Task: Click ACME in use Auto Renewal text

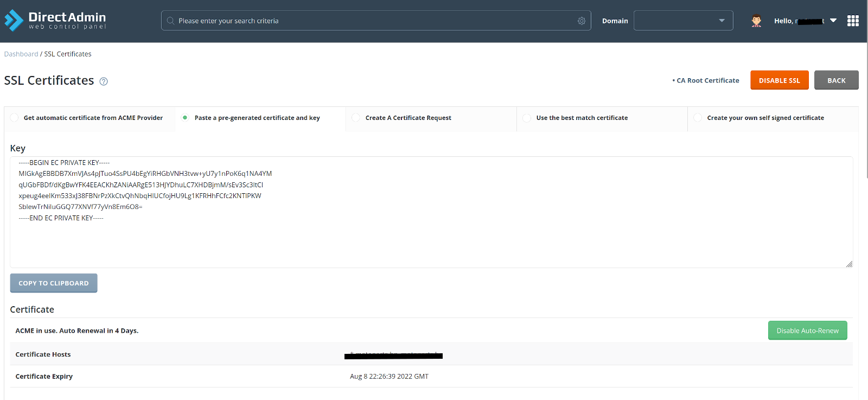Action: 77,331
